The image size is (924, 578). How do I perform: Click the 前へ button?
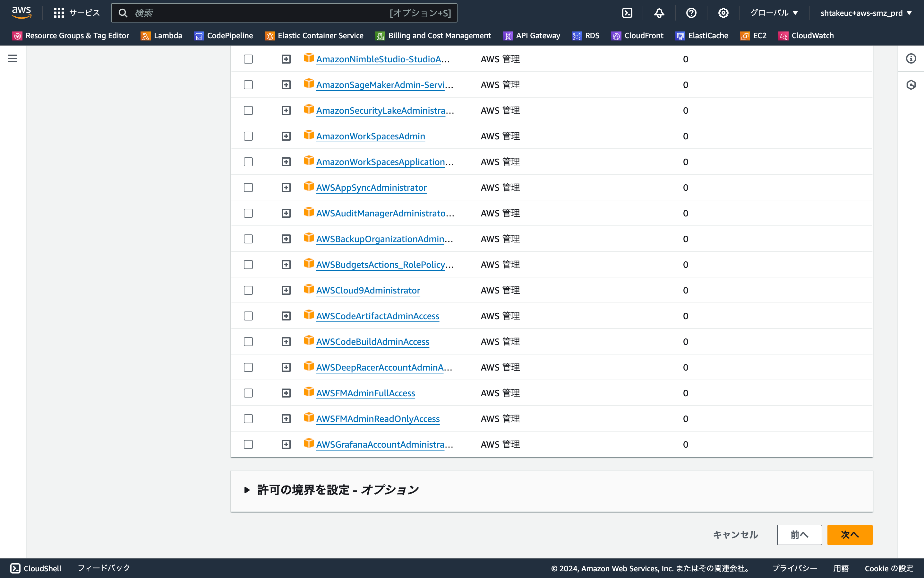[799, 535]
